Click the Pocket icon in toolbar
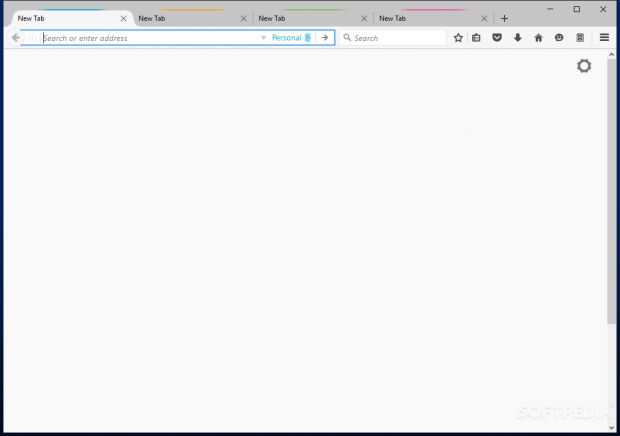Image resolution: width=620 pixels, height=436 pixels. [x=497, y=38]
